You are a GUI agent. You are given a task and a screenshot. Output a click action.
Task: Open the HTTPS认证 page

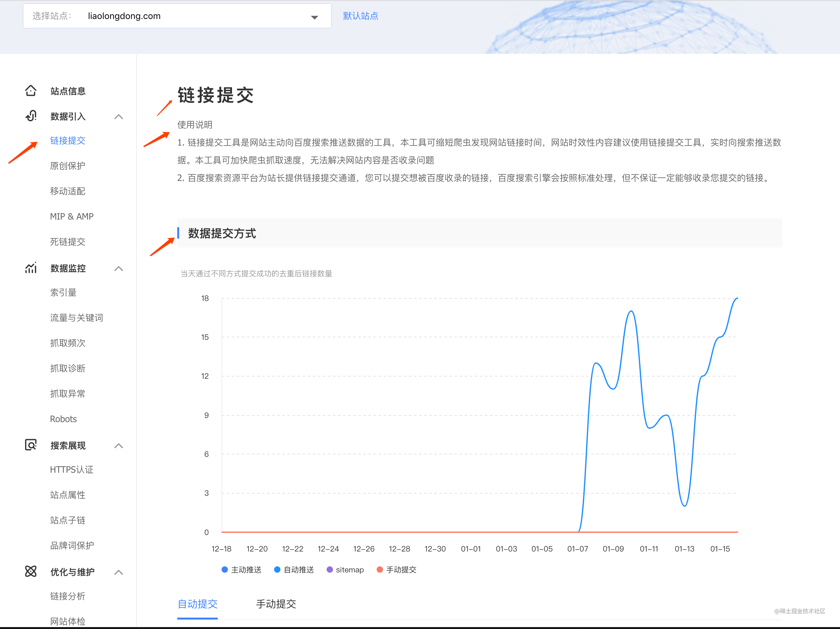72,470
